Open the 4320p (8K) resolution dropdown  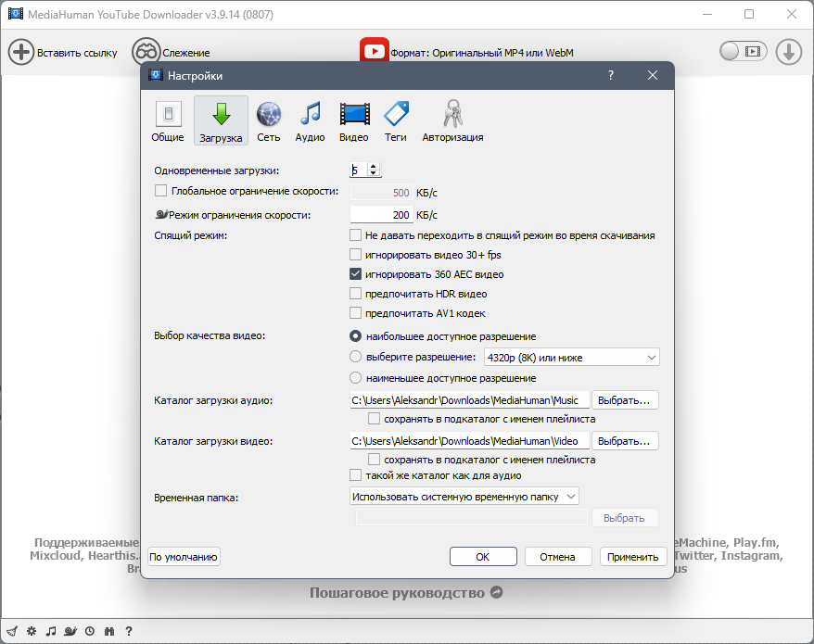pyautogui.click(x=572, y=357)
